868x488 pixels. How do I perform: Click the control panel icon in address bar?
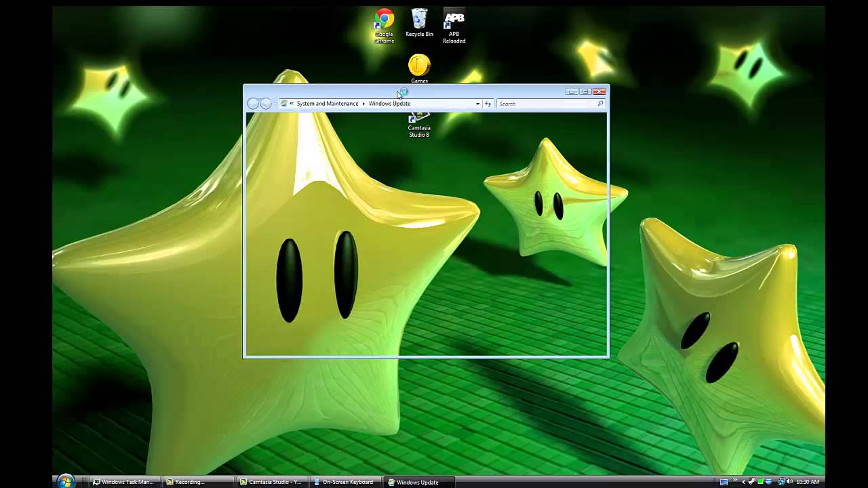[x=284, y=104]
